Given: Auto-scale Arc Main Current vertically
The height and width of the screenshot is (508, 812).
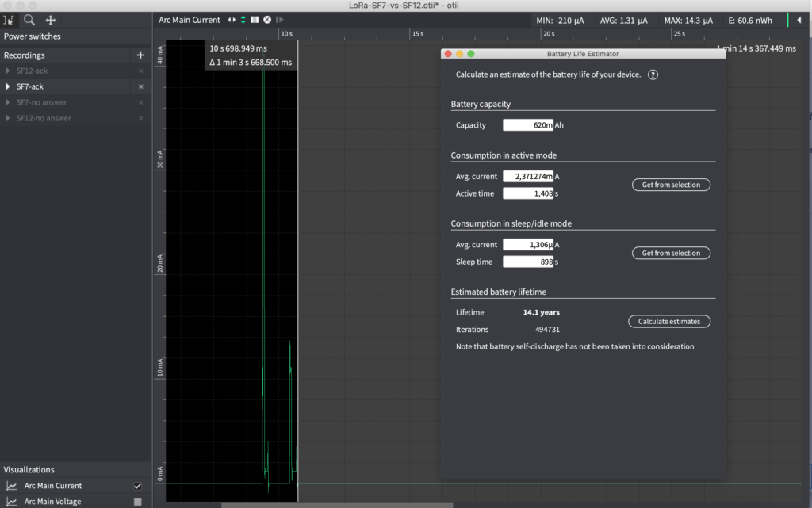Looking at the screenshot, I should pos(243,20).
